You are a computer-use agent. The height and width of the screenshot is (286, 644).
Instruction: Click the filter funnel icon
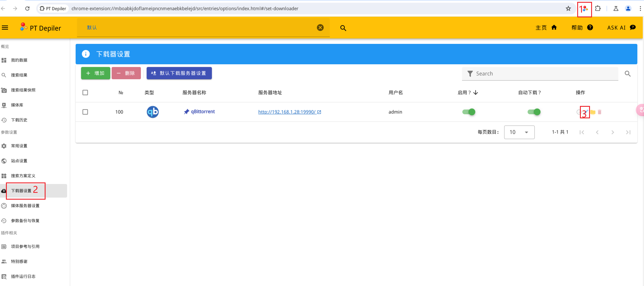[470, 74]
